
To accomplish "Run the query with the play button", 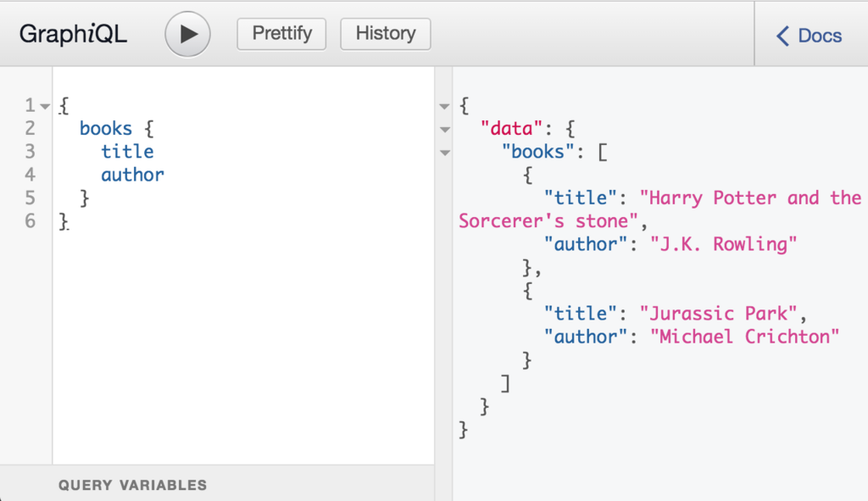I will click(187, 34).
